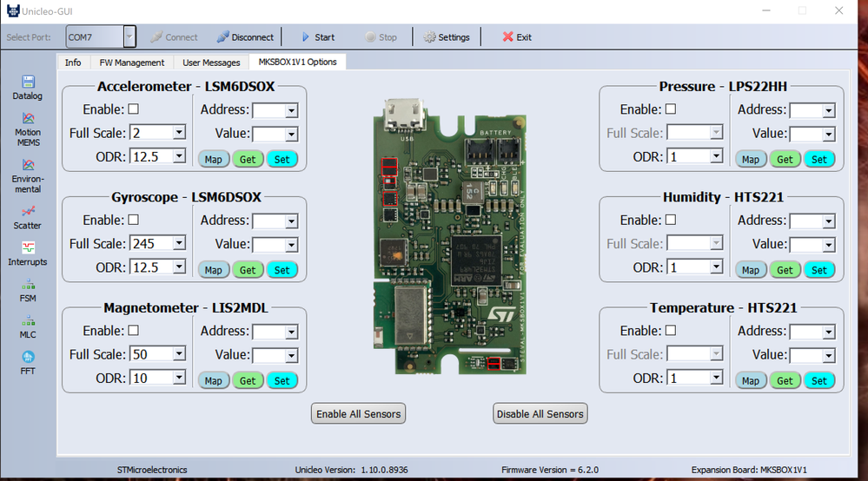Click the Firmware Version 6.2.0 status text
Image resolution: width=868 pixels, height=481 pixels.
point(550,470)
